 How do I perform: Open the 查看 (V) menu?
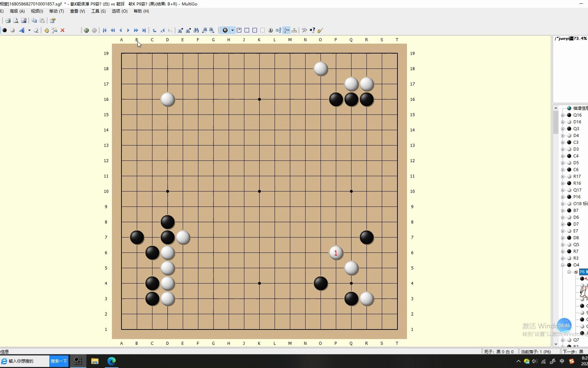pyautogui.click(x=78, y=11)
